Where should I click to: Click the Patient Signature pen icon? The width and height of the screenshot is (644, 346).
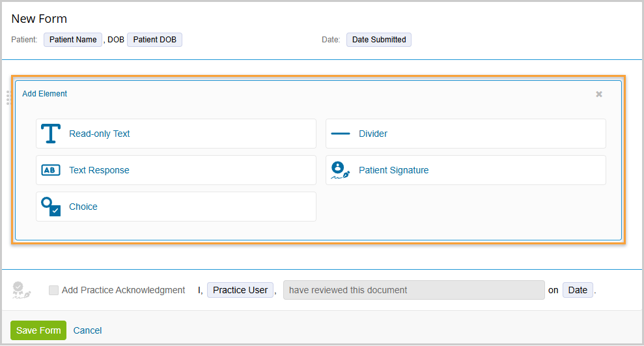[340, 170]
